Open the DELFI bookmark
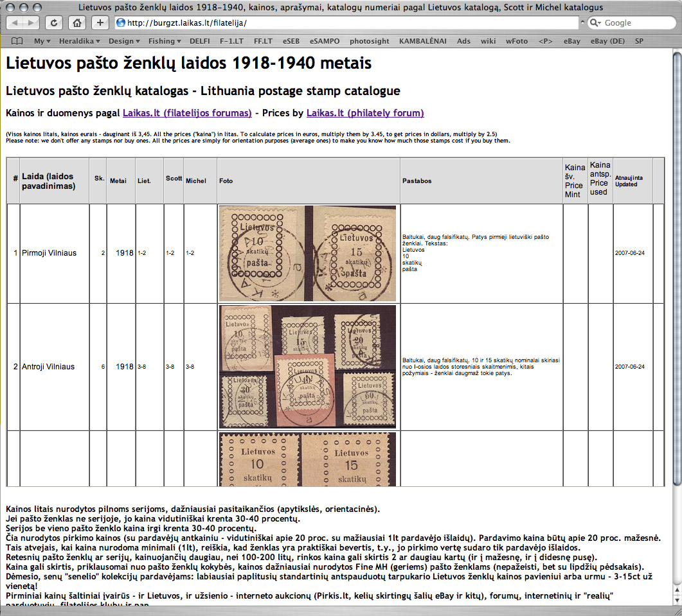Screen dimensions: 682x616 (x=199, y=41)
